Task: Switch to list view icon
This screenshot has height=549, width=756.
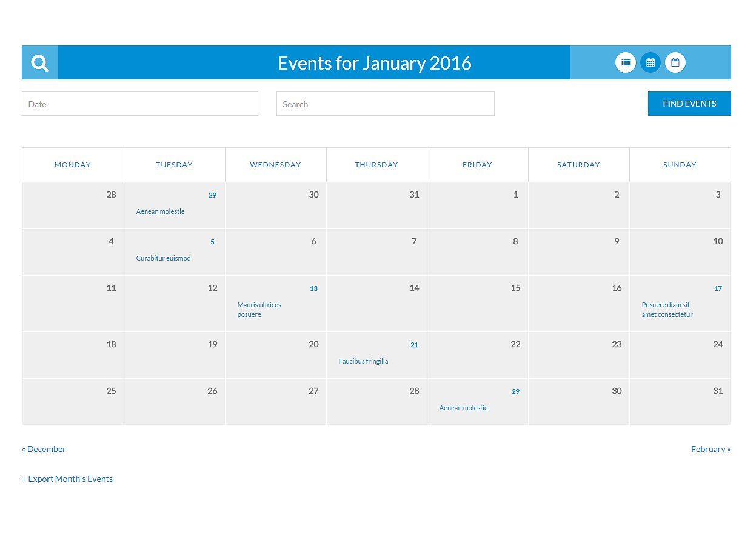Action: click(626, 62)
